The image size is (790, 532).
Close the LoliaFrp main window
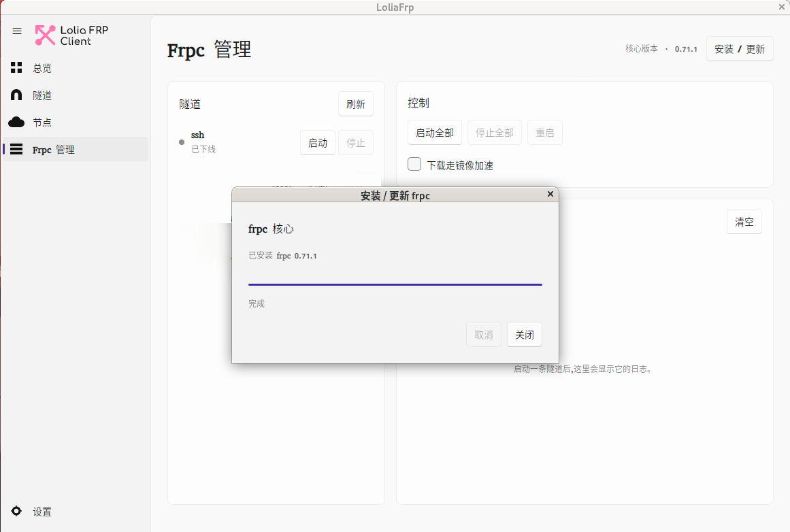pos(782,7)
